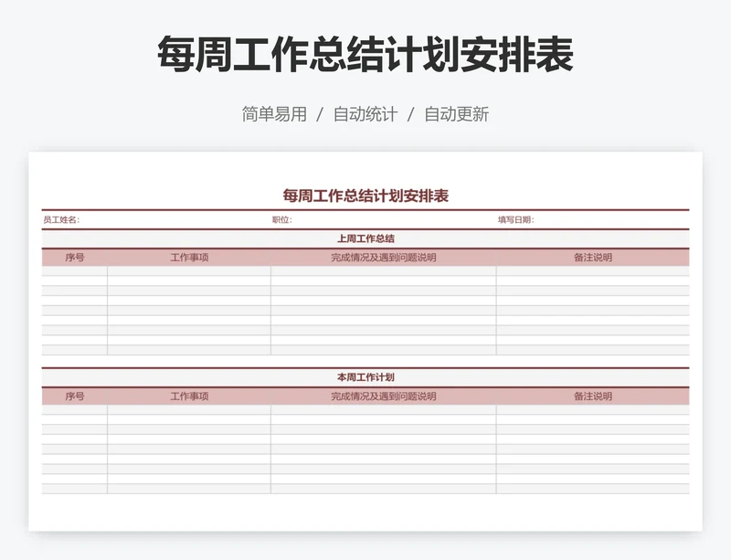Viewport: 731px width, 560px height.
Task: Click the sheet preview thumbnail
Action: 365,342
